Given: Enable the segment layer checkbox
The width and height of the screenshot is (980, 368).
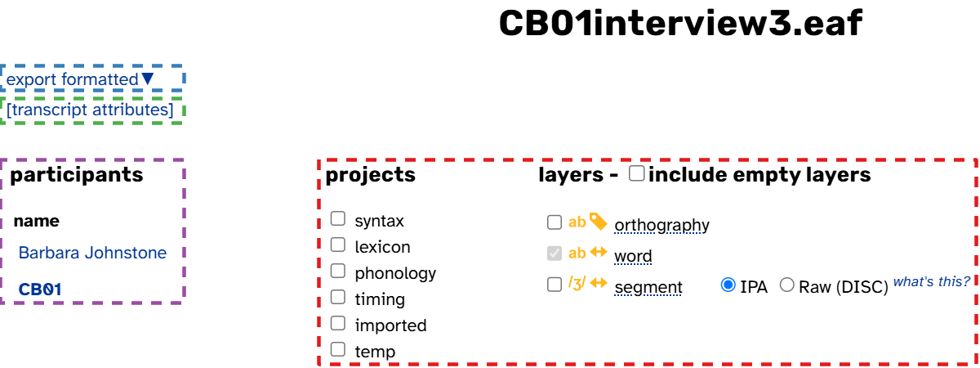Looking at the screenshot, I should tap(555, 285).
